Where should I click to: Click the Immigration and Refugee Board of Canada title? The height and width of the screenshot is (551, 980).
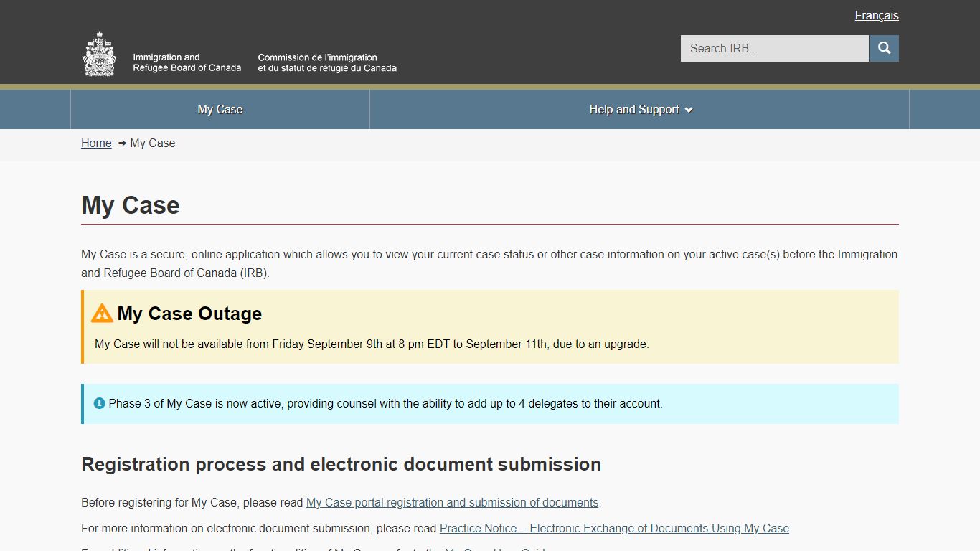(187, 62)
